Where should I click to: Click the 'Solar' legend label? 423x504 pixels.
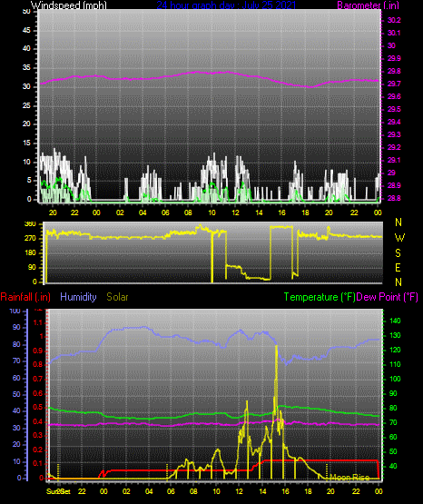(x=117, y=297)
